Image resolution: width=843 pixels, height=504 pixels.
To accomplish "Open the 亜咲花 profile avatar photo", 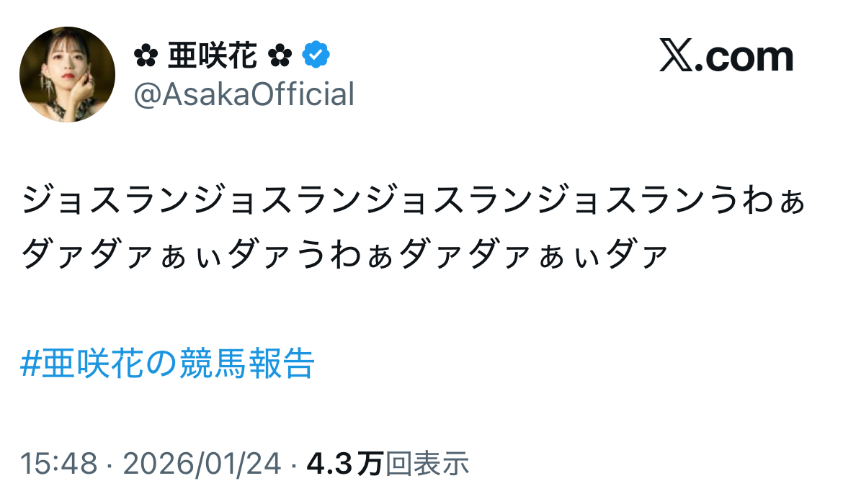I will 67,74.
